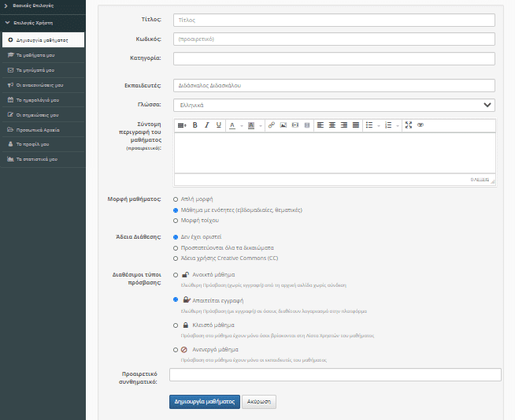Screen dimensions: 515x420
Task: Select 'Άδεια χρήσης Creative Commons (CC)' license
Action: tap(175, 258)
